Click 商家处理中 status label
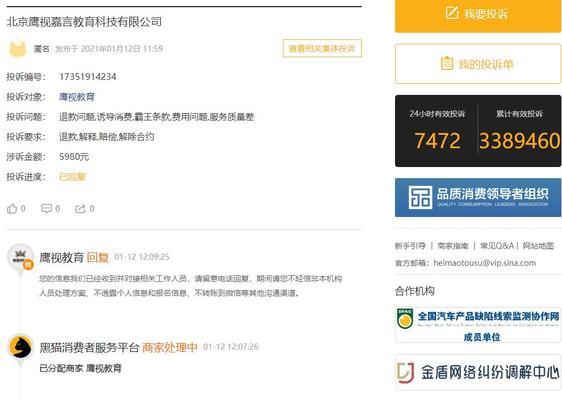562x400 pixels. [170, 347]
